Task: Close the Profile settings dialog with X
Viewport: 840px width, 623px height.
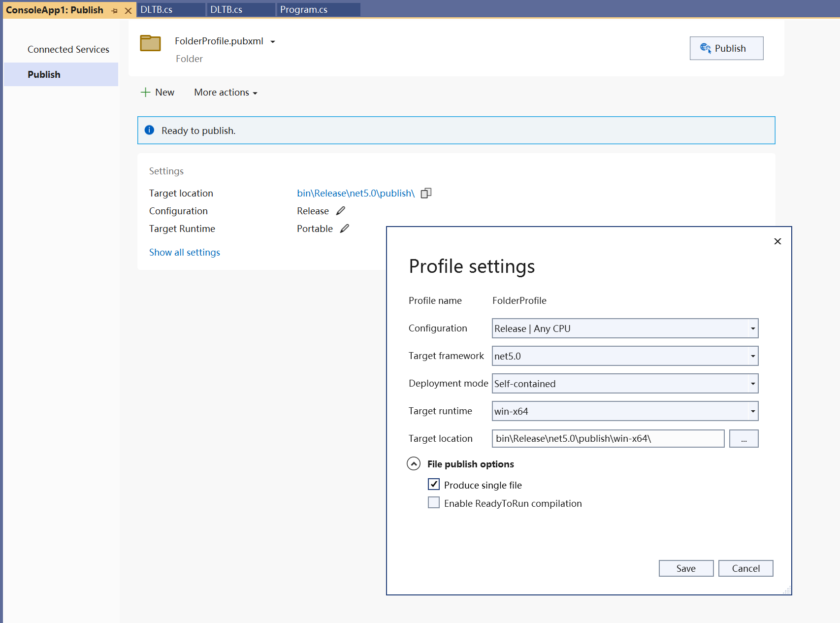Action: click(777, 241)
